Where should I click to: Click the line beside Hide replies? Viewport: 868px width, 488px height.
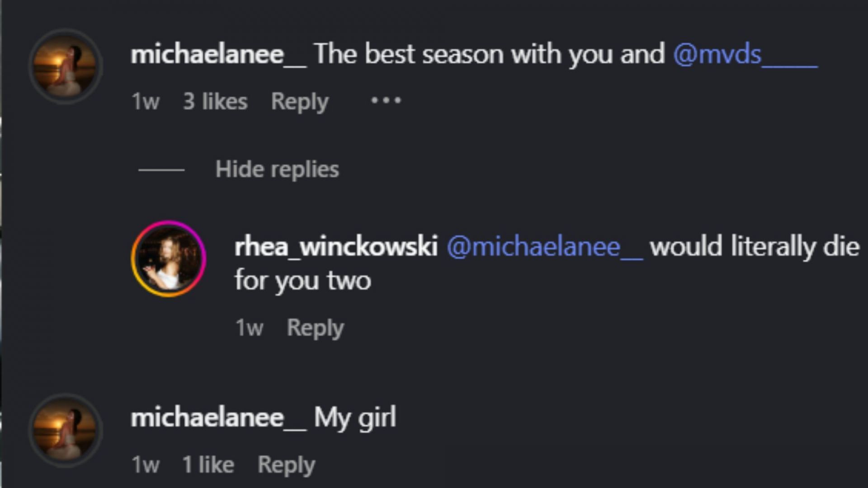point(161,170)
